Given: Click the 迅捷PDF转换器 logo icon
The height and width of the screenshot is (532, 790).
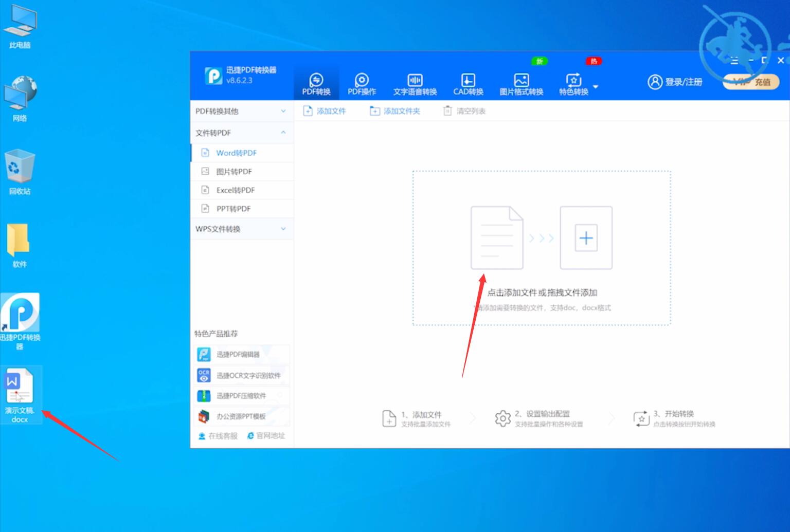Looking at the screenshot, I should point(213,76).
